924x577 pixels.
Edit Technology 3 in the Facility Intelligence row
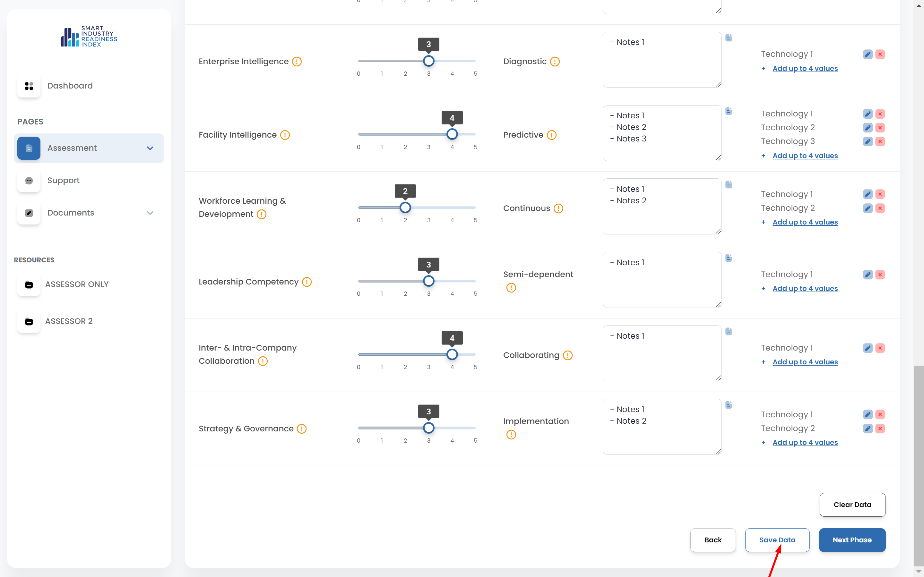coord(868,141)
